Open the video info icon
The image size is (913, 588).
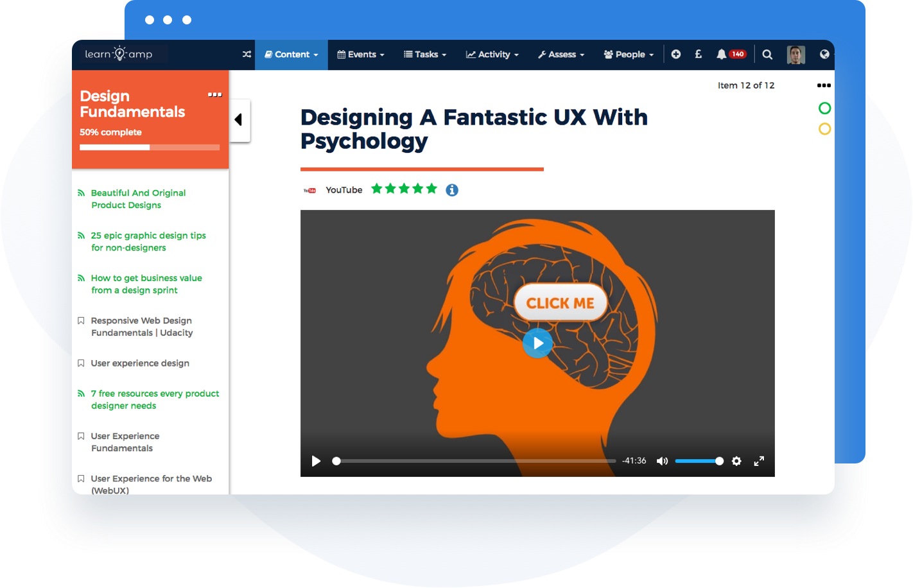[x=452, y=190]
